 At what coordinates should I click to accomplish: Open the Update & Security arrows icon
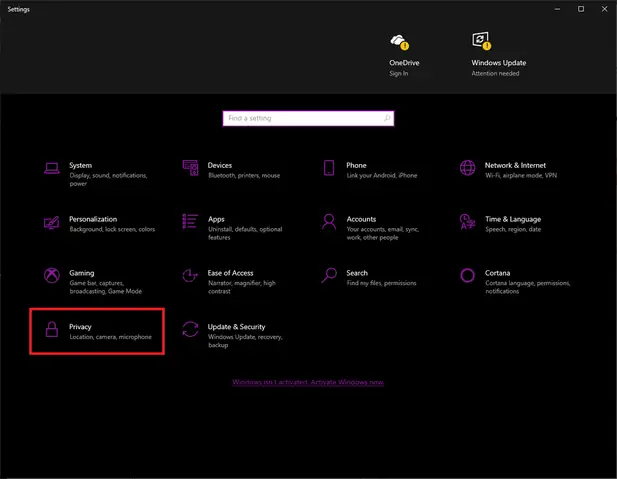click(x=190, y=329)
